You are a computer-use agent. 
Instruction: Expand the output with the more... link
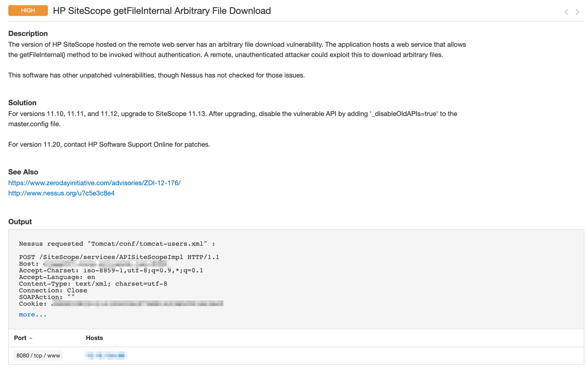(33, 314)
